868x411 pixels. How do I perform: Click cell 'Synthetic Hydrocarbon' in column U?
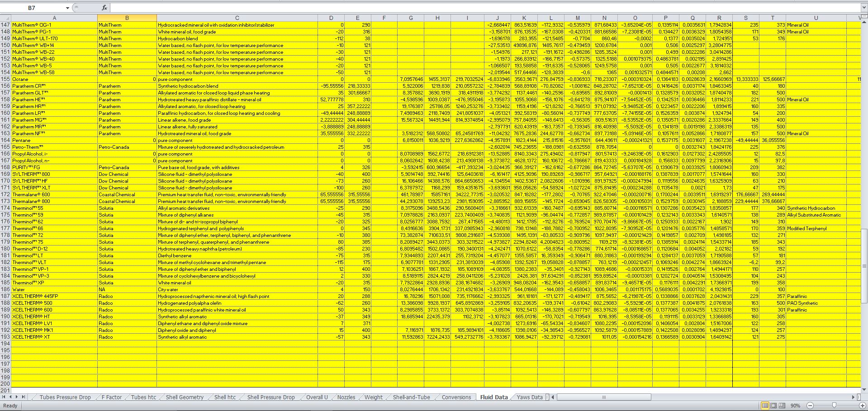click(x=816, y=208)
